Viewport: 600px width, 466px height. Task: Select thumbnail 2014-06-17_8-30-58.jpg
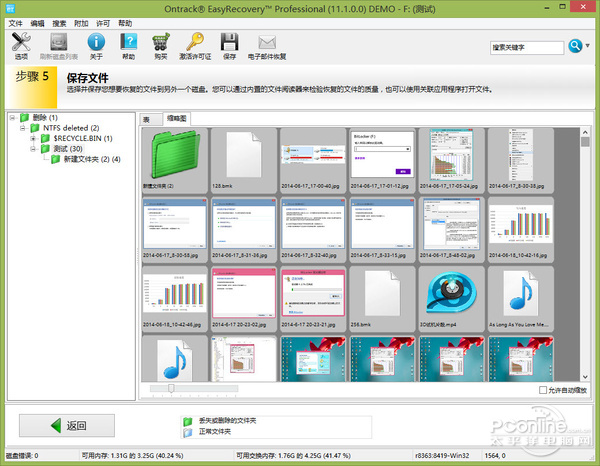[x=174, y=229]
